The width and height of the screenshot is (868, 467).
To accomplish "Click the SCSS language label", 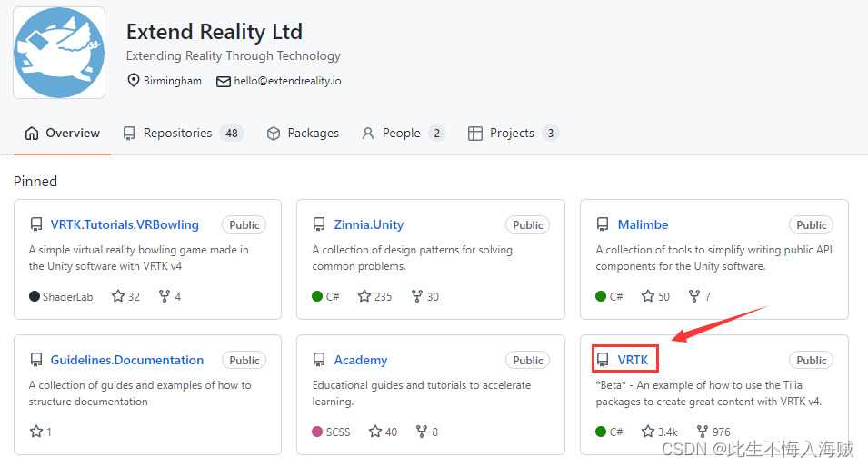I will [338, 432].
